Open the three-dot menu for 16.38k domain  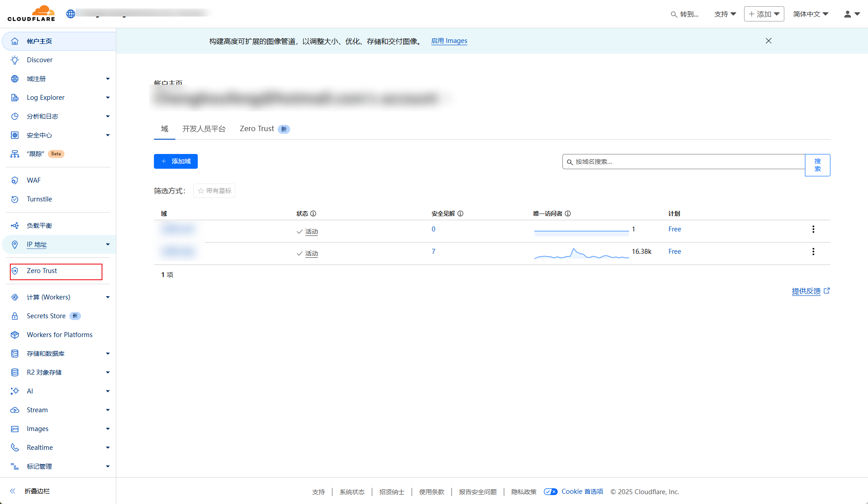(x=813, y=252)
